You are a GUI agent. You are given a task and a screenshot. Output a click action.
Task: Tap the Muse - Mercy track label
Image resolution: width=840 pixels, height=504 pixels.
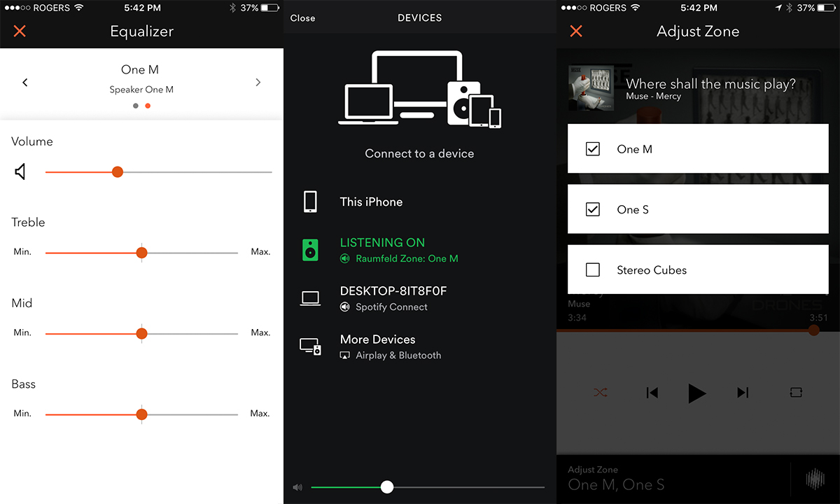tap(653, 97)
